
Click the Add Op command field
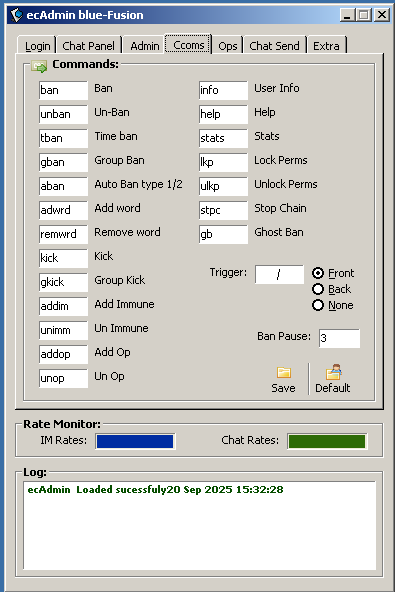(63, 354)
